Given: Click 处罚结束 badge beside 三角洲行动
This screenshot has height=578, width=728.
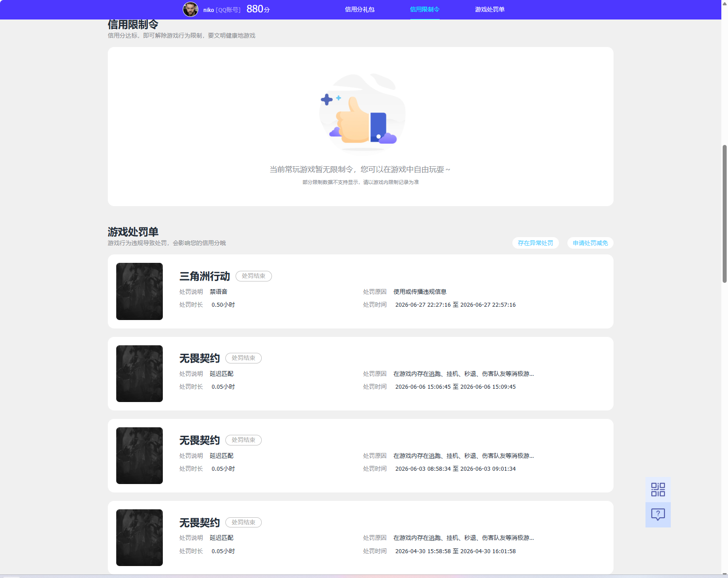Looking at the screenshot, I should click(x=254, y=276).
